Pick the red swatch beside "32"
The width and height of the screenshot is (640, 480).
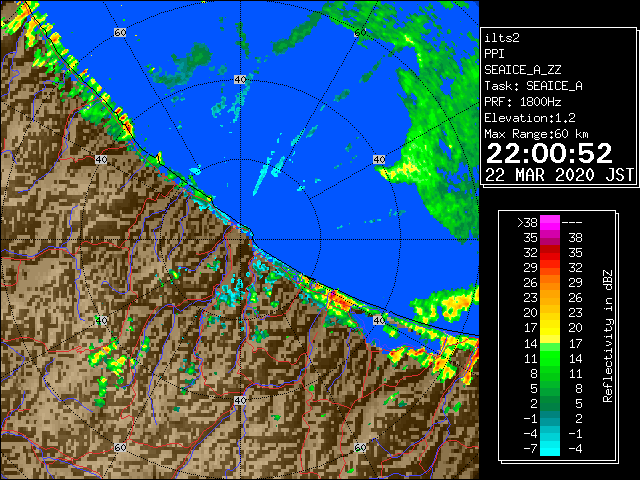coord(550,253)
